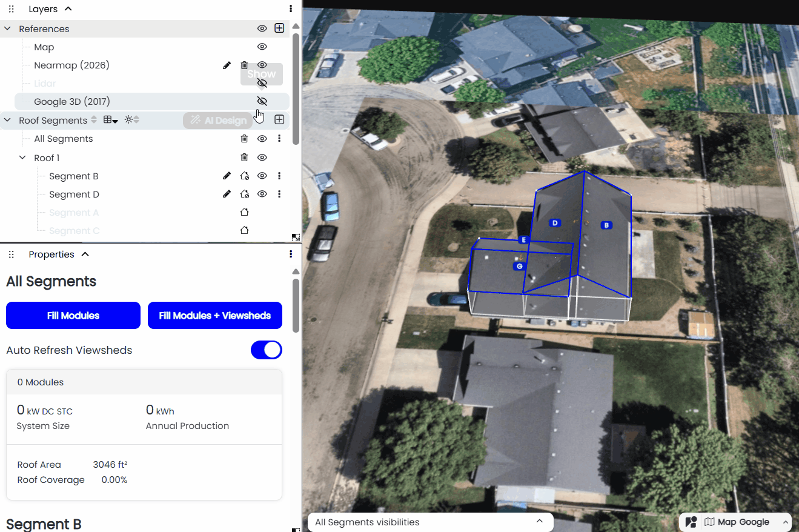Image resolution: width=799 pixels, height=532 pixels.
Task: Add a new reference layer with plus icon
Action: click(279, 28)
